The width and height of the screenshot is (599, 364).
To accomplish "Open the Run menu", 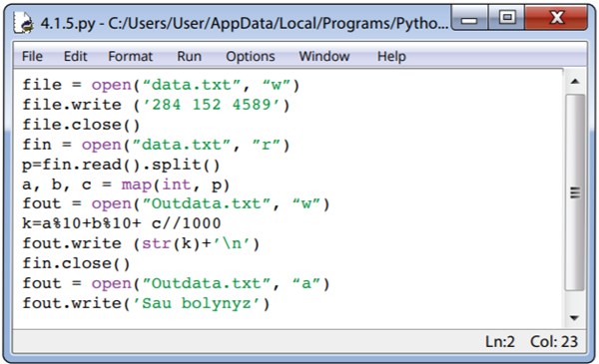I will 189,57.
